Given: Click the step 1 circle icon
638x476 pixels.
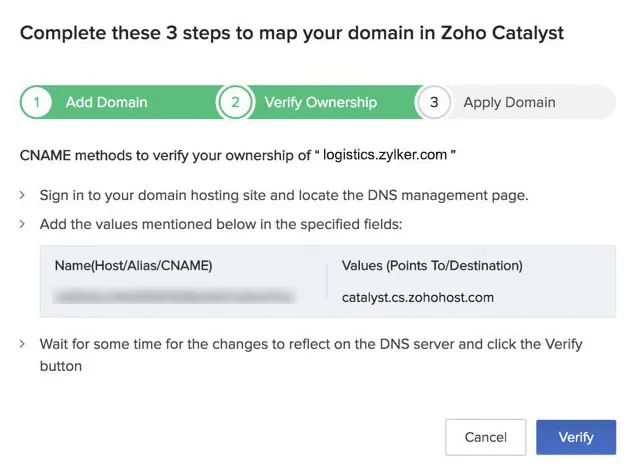Looking at the screenshot, I should pyautogui.click(x=36, y=102).
